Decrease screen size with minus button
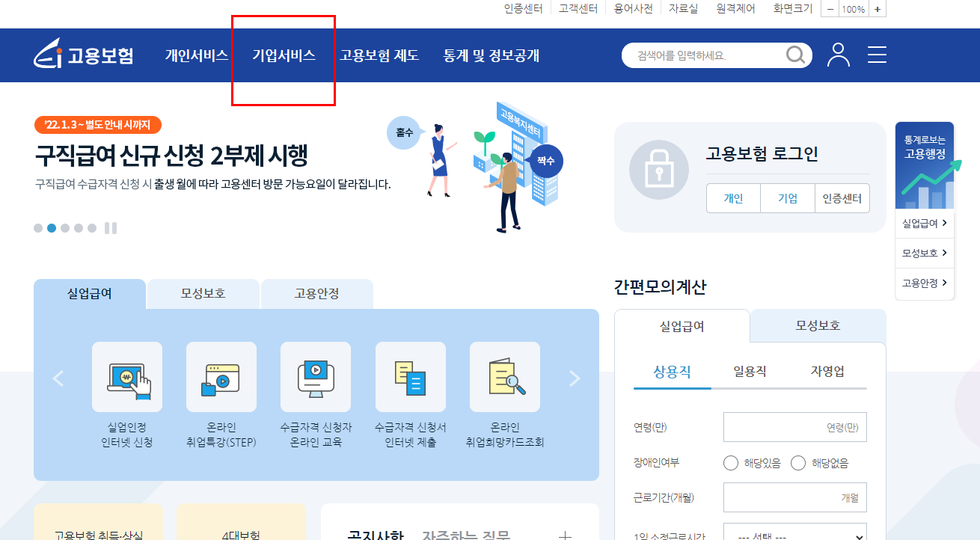The width and height of the screenshot is (980, 540). pyautogui.click(x=829, y=9)
